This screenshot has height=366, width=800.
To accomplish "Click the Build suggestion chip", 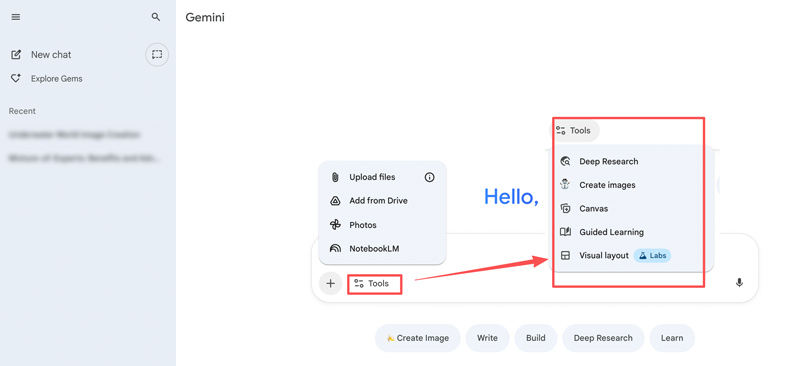I will click(x=536, y=338).
